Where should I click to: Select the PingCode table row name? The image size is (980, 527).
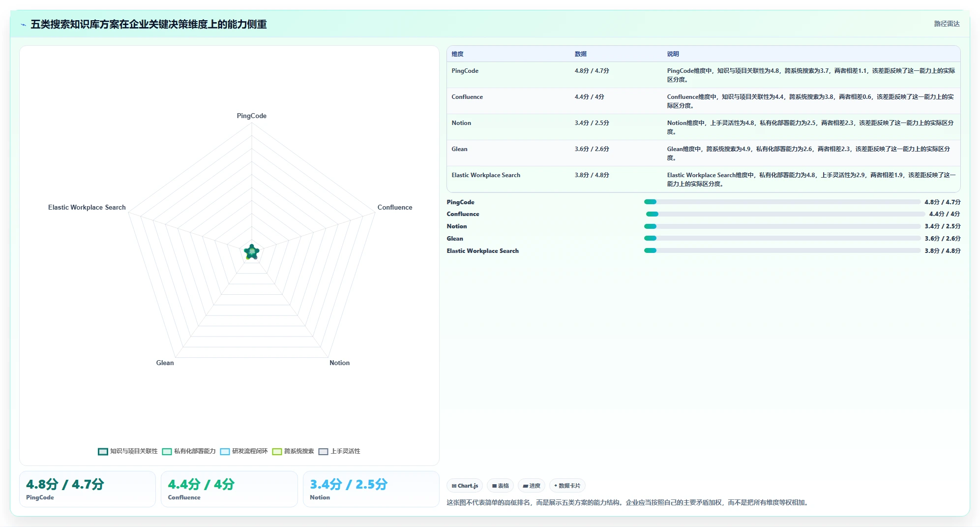465,71
